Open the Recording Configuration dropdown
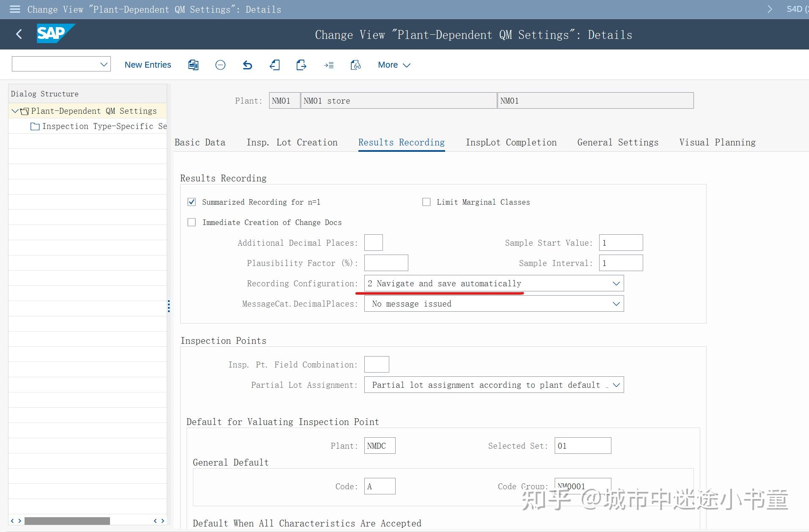The height and width of the screenshot is (532, 809). click(x=616, y=283)
